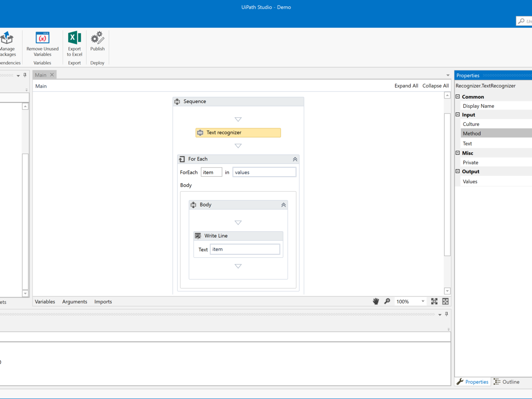
Task: Open the Imports panel tab
Action: (103, 302)
